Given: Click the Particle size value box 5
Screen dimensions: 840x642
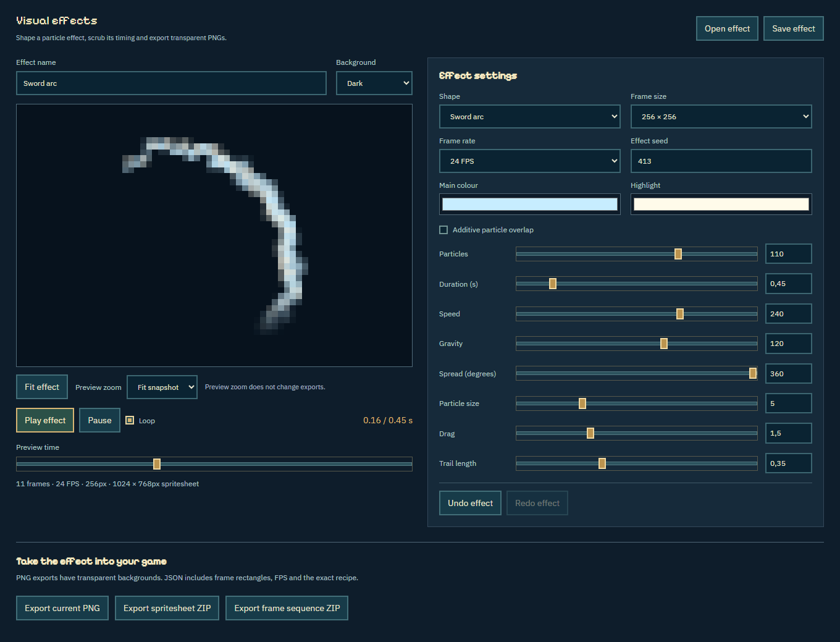Looking at the screenshot, I should pyautogui.click(x=788, y=403).
